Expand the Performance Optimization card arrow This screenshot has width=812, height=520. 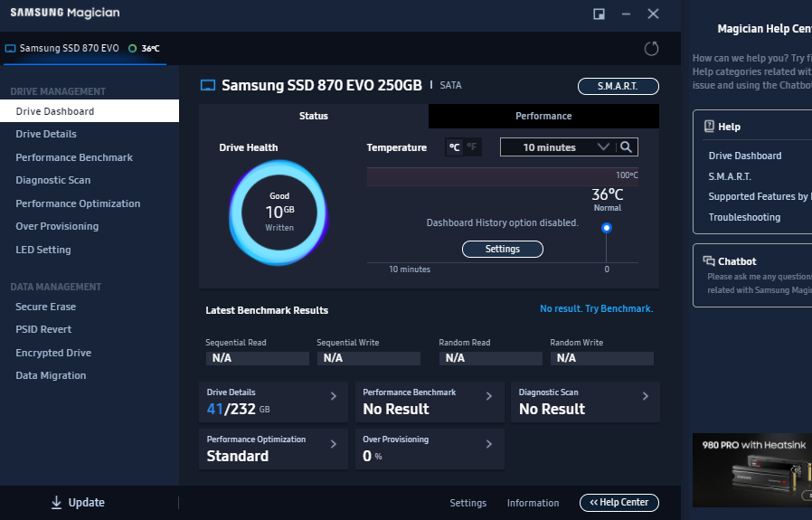[x=334, y=444]
